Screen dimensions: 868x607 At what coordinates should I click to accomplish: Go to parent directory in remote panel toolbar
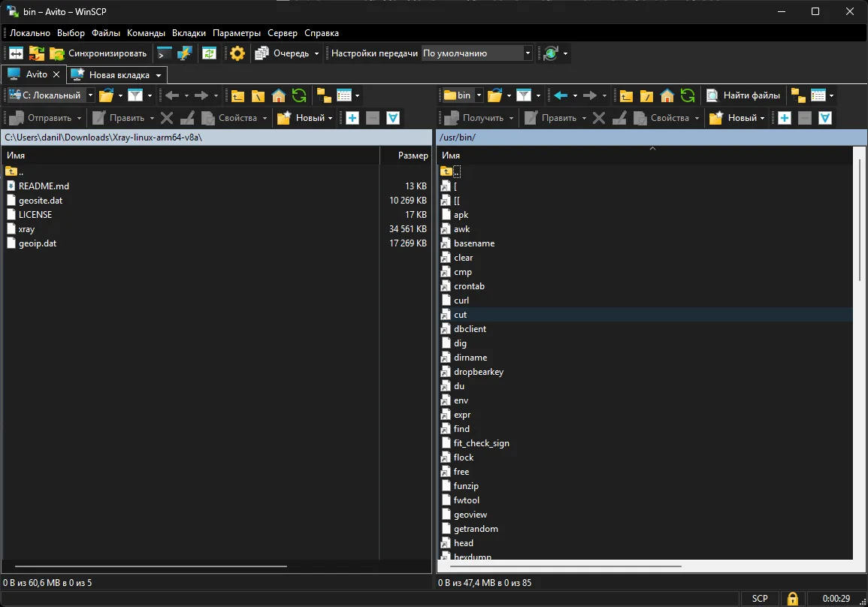[626, 95]
